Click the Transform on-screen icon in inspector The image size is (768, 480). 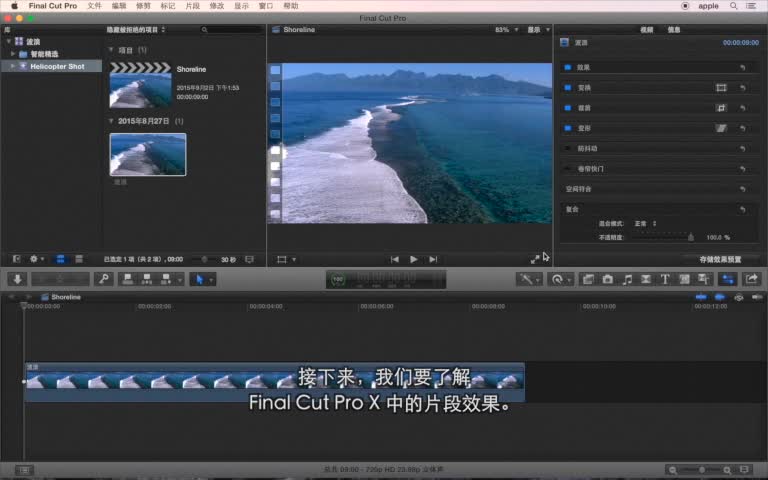pos(721,88)
